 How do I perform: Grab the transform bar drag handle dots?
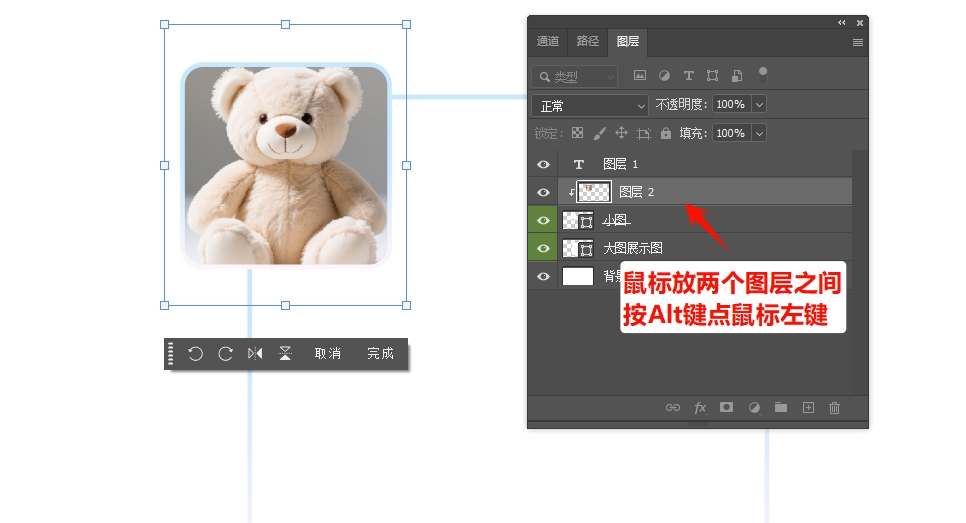(x=171, y=354)
